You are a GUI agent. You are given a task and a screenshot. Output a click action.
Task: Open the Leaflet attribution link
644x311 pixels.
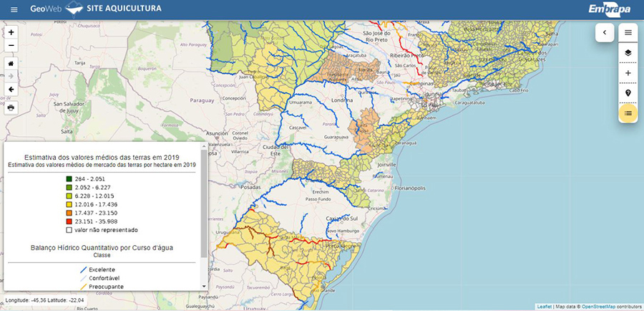pyautogui.click(x=545, y=307)
